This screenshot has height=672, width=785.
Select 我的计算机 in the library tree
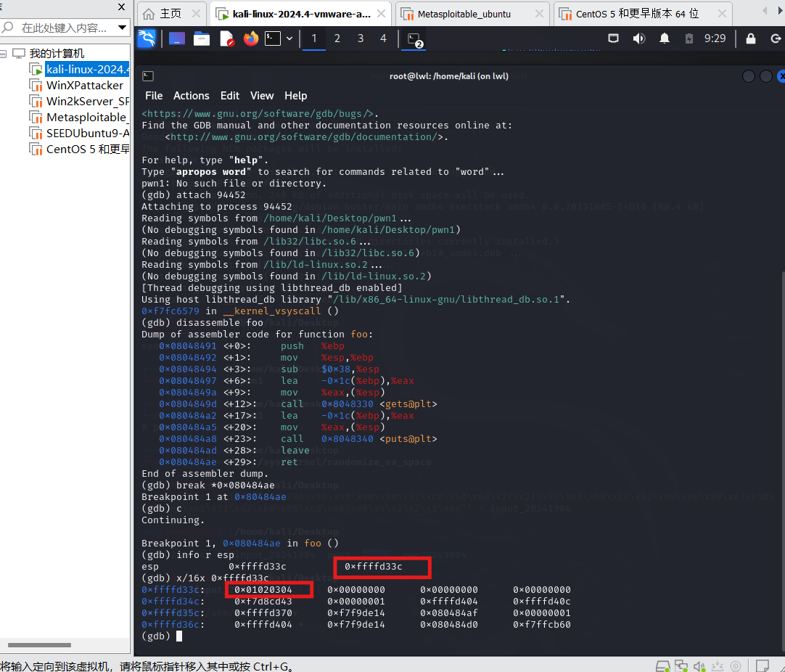pos(56,54)
